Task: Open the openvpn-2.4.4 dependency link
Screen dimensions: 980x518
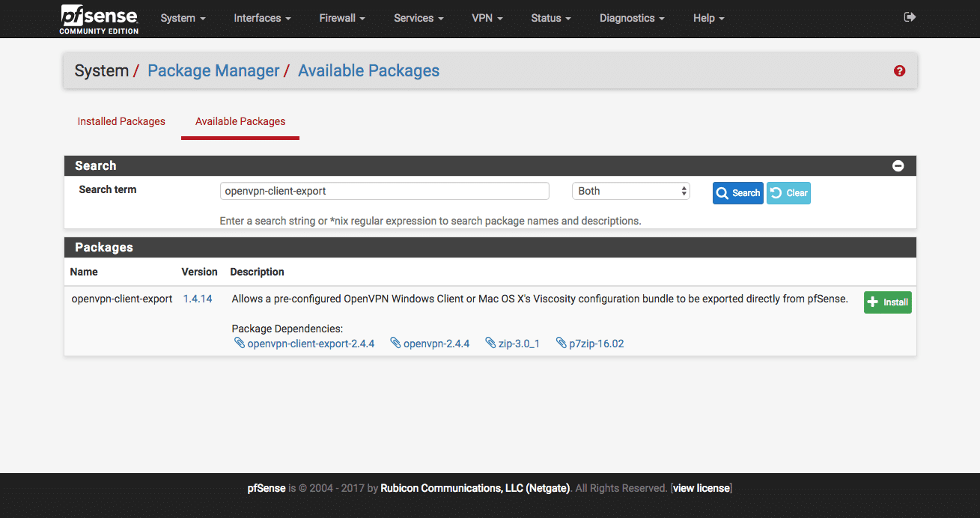Action: click(436, 344)
